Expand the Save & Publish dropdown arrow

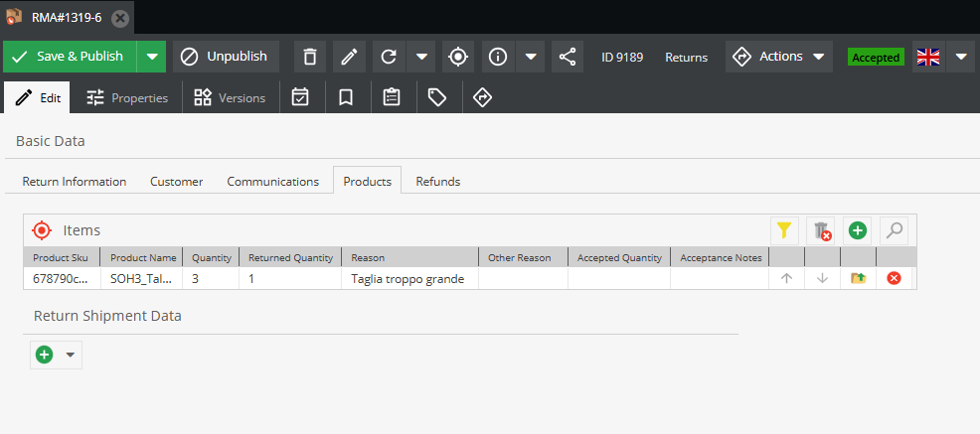[x=151, y=57]
